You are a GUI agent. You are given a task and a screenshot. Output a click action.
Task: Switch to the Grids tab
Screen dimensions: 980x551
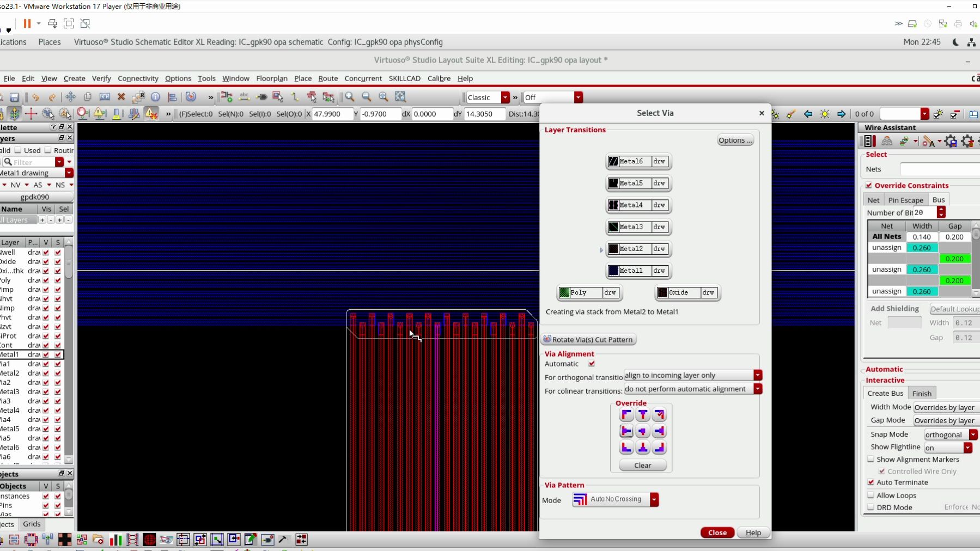coord(32,524)
